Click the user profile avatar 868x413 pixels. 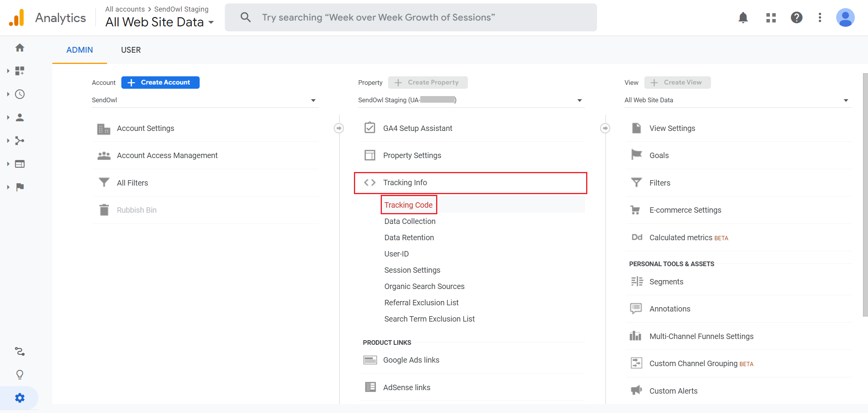click(845, 17)
